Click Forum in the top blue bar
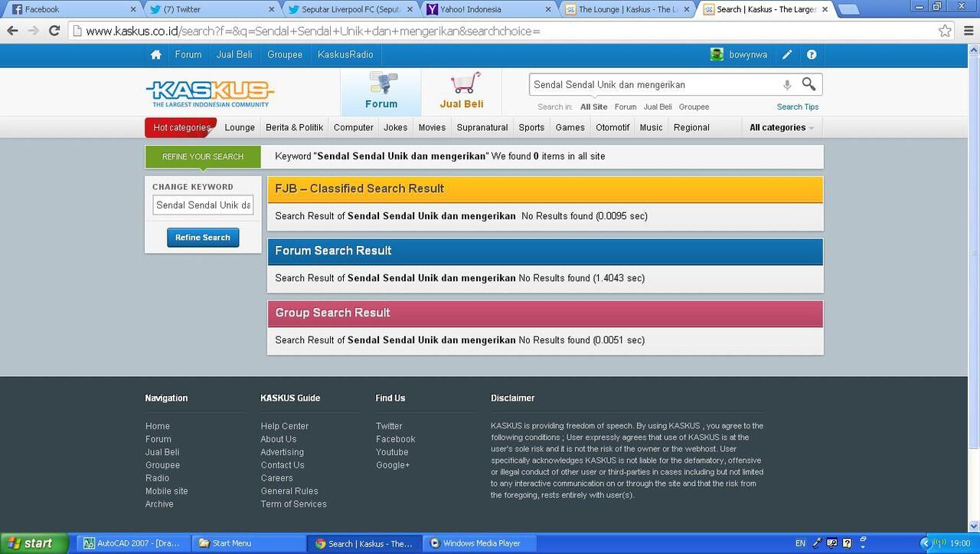This screenshot has width=980, height=554. click(x=188, y=54)
